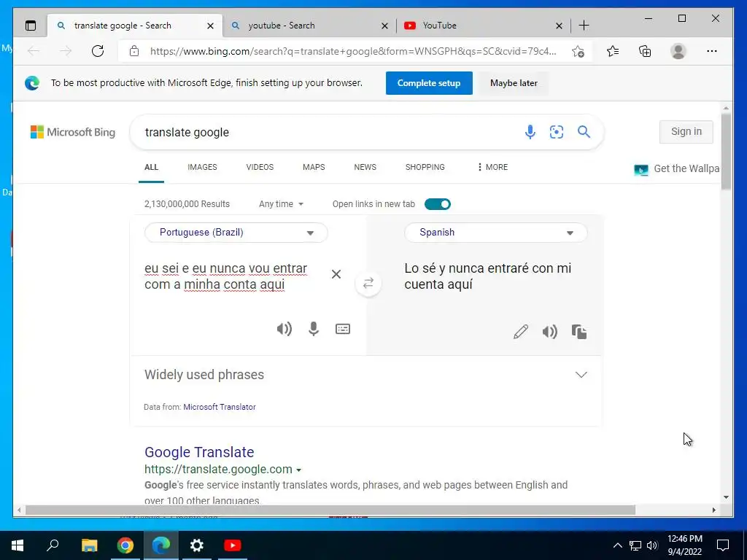Image resolution: width=747 pixels, height=560 pixels.
Task: Switch to the YouTube tab
Action: [483, 26]
